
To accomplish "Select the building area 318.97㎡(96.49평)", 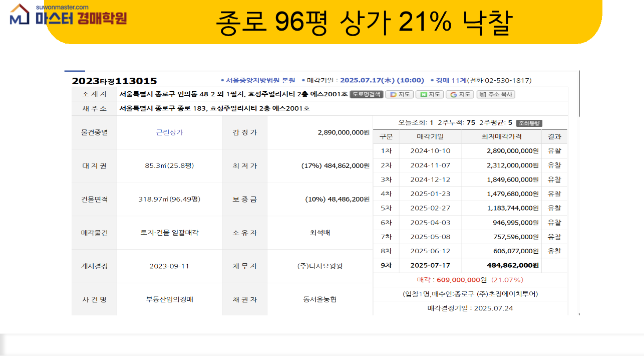I will 169,199.
